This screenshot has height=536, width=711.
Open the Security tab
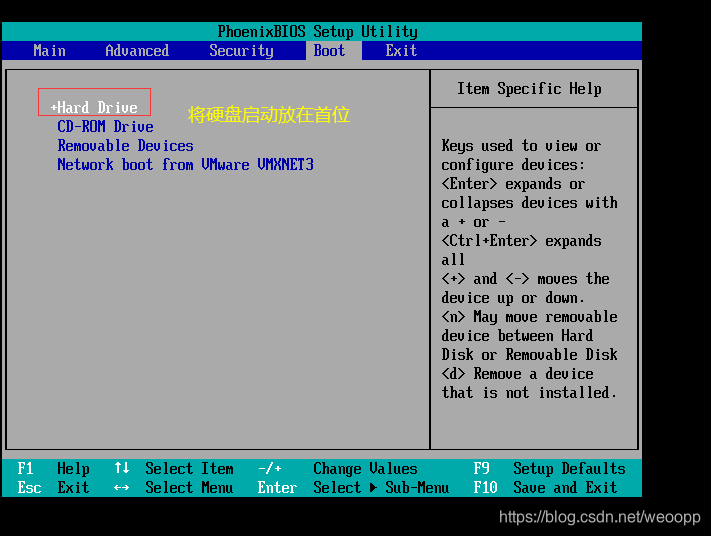point(241,50)
